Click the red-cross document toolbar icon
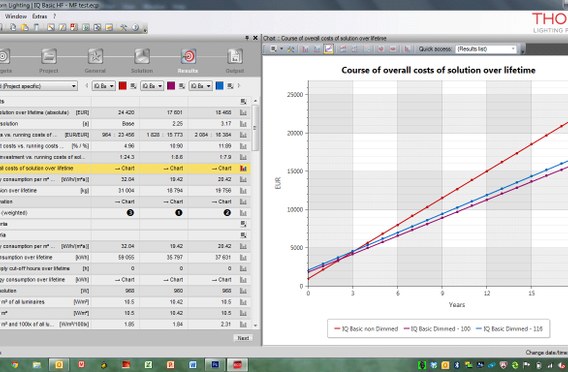The height and width of the screenshot is (372, 568). click(x=74, y=28)
